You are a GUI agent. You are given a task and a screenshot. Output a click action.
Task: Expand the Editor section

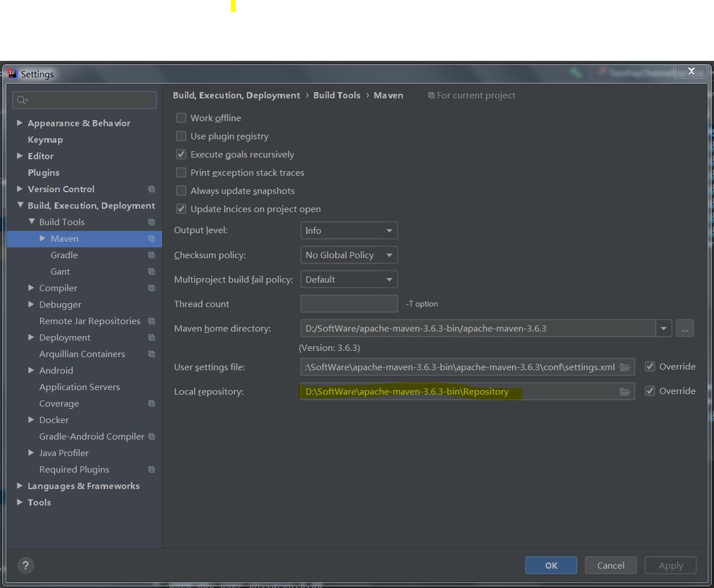pyautogui.click(x=20, y=156)
